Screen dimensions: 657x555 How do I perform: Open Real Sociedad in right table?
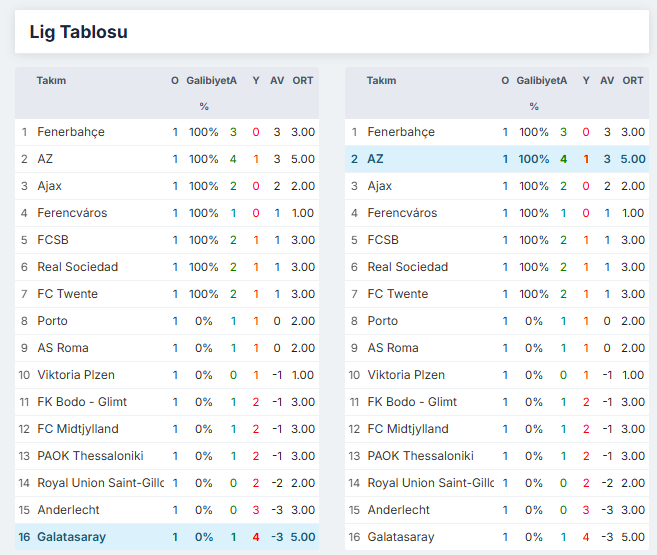coord(408,267)
